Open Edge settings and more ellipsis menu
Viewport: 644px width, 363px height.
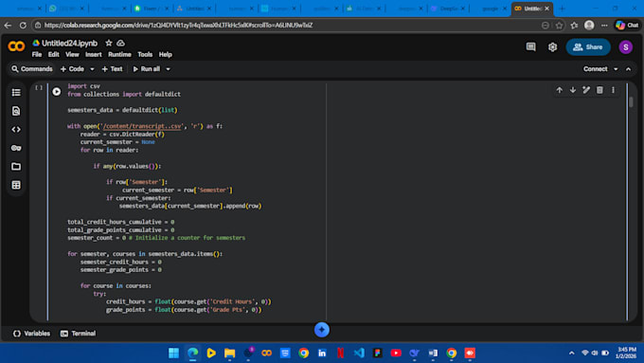pos(604,25)
